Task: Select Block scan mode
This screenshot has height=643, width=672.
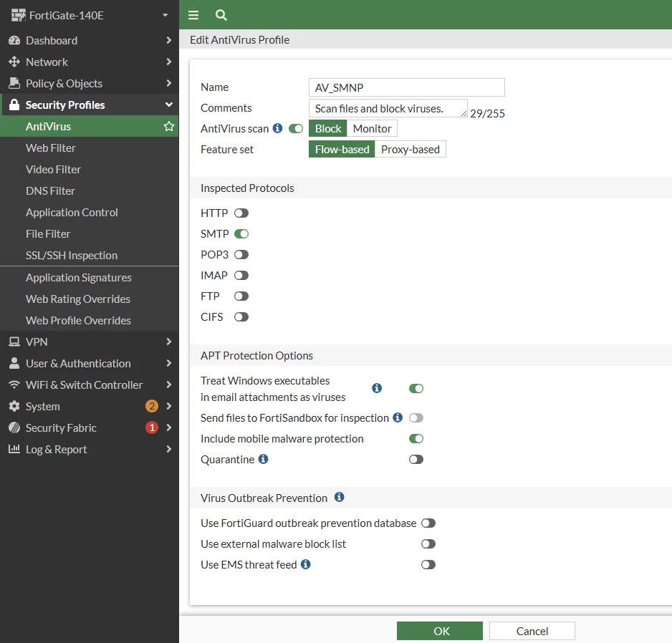Action: click(328, 128)
